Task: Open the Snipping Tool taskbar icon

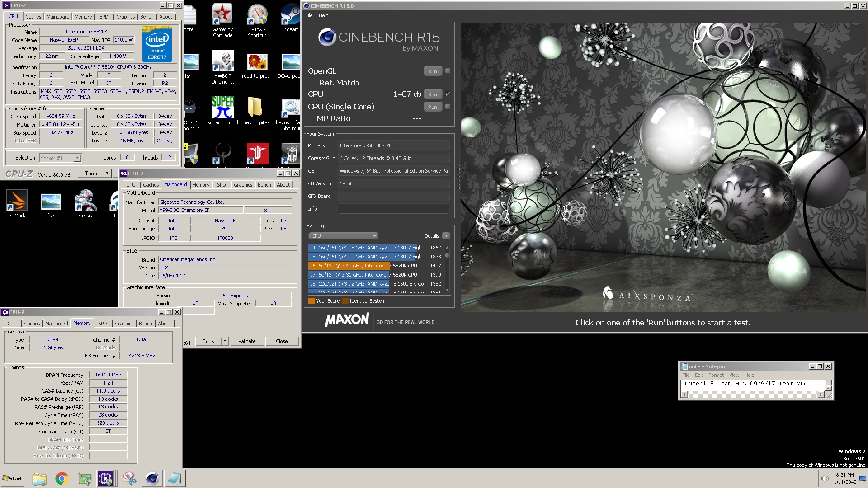Action: (x=129, y=479)
